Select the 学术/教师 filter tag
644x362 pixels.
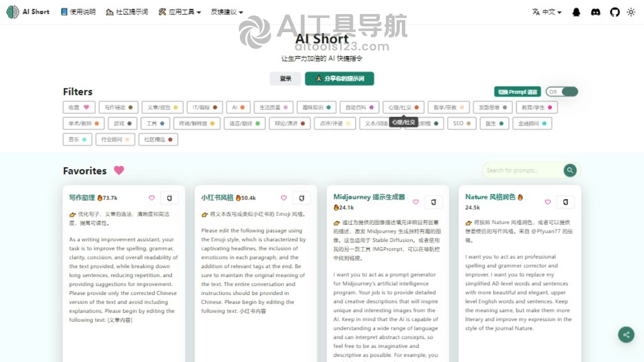click(84, 123)
